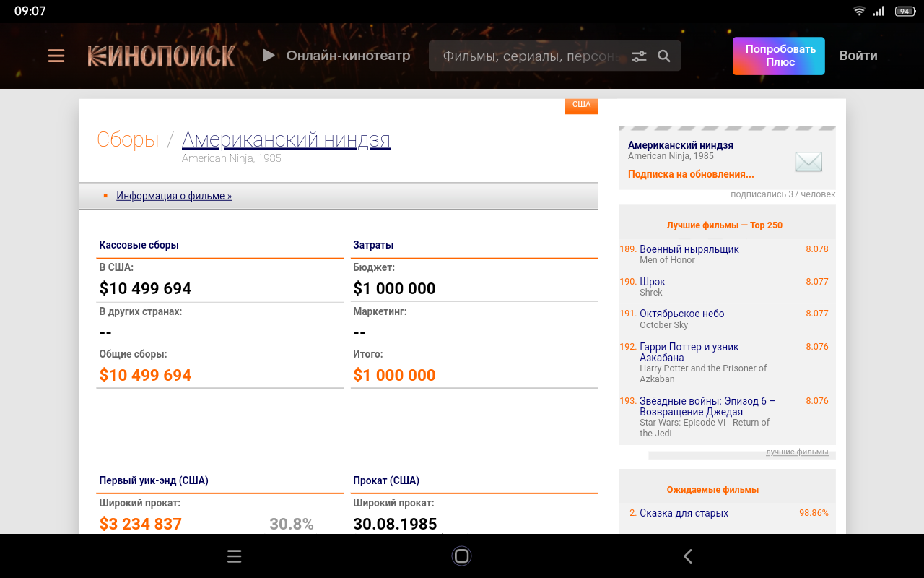Open Информация о фильме link
Screen dimensions: 924x578
point(174,196)
